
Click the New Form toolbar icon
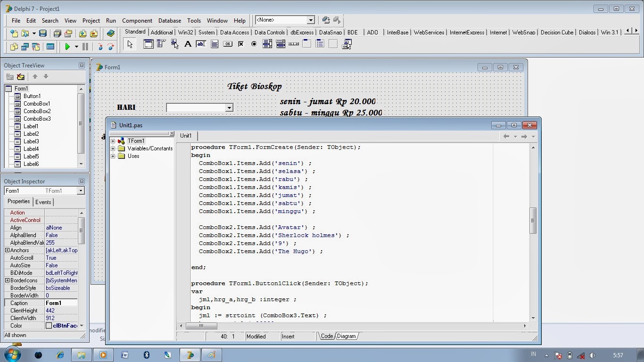pos(50,47)
